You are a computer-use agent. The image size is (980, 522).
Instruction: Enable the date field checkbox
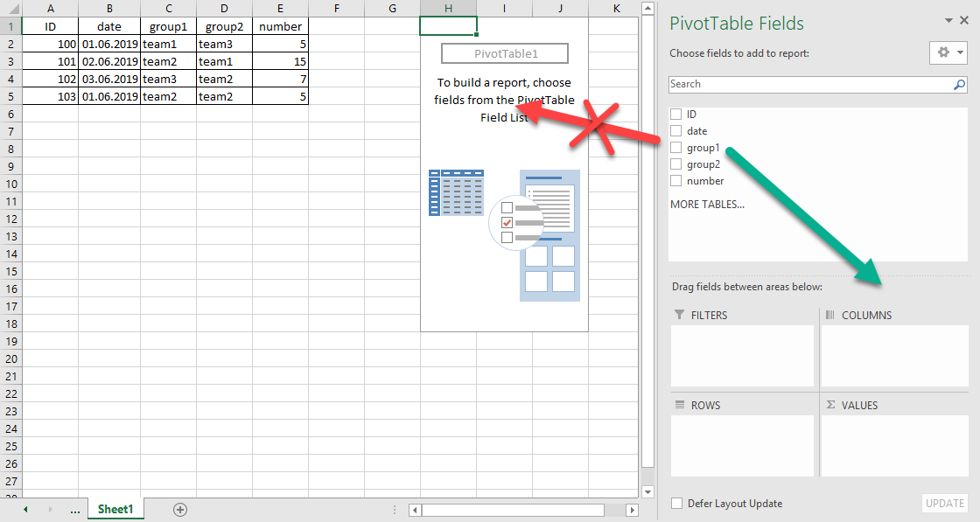pos(675,131)
